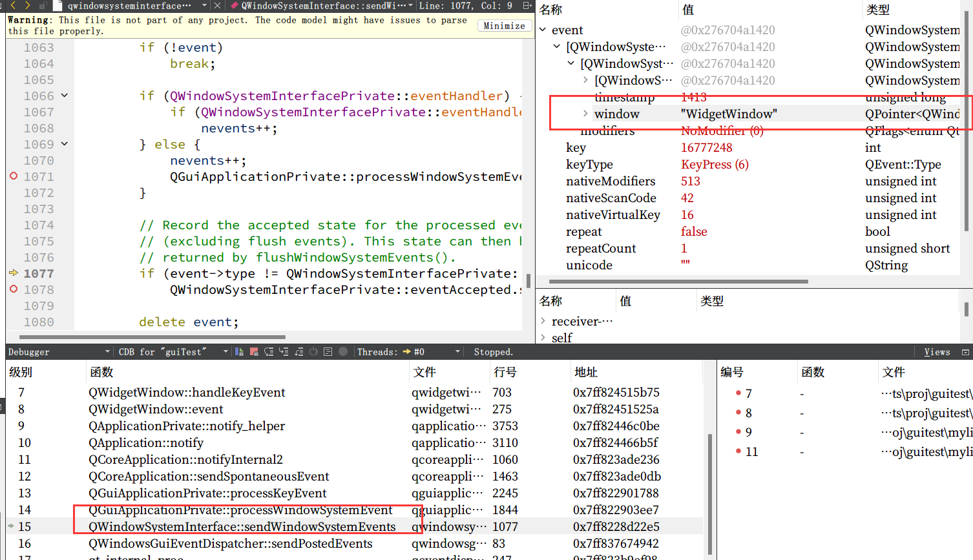Click the stack view vertical scrollbar
The width and height of the screenshot is (973, 560).
point(710,494)
